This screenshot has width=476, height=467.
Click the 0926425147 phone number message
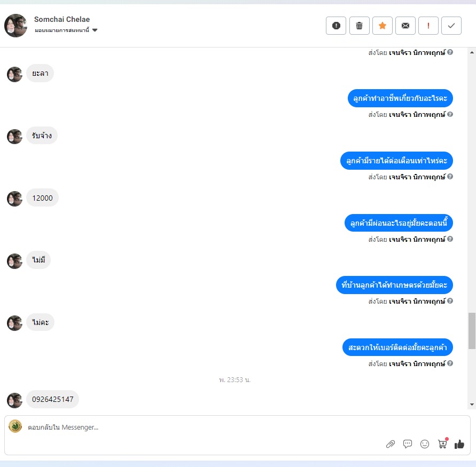tap(52, 399)
